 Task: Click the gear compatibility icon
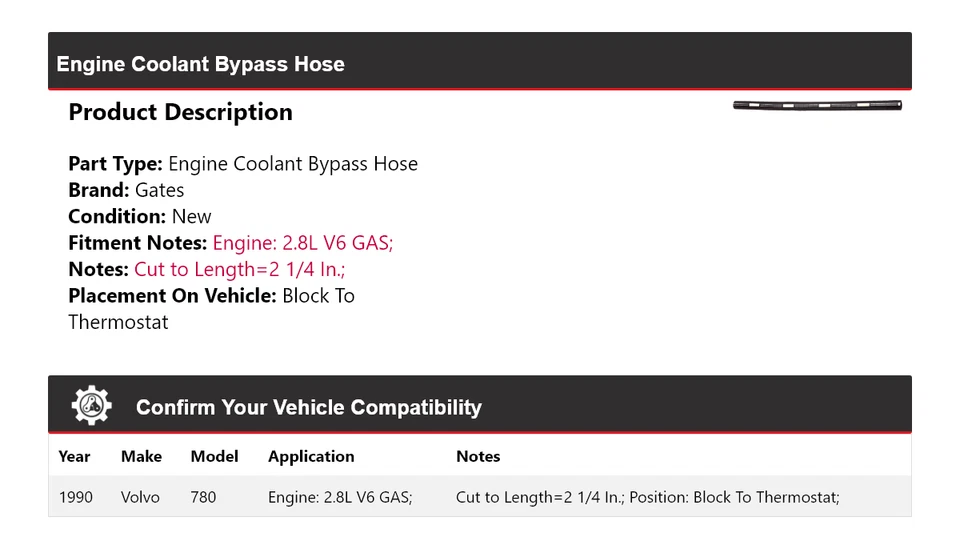[91, 406]
